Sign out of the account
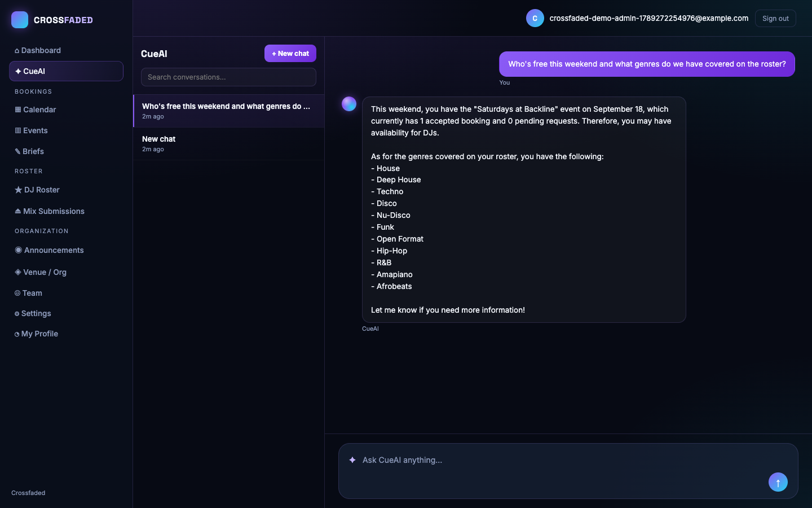812x508 pixels. 775,18
